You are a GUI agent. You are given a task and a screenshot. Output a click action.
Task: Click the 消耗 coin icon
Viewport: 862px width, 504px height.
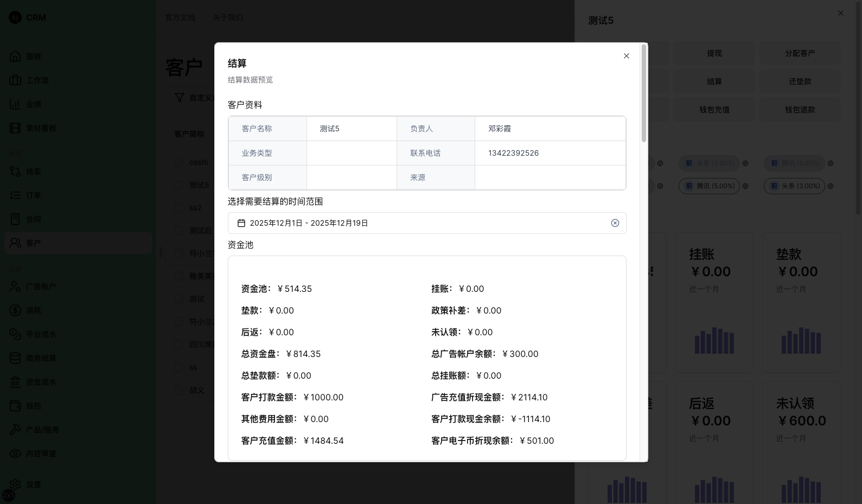(x=15, y=310)
